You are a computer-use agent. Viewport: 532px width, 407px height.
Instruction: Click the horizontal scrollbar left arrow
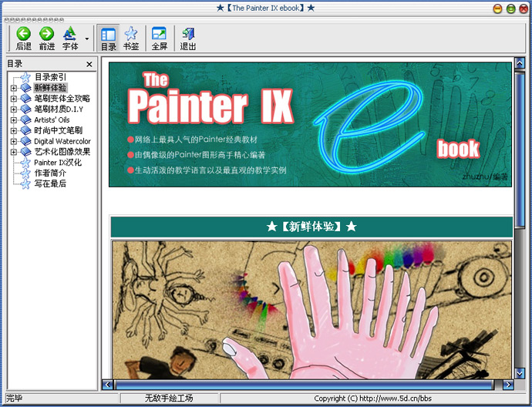pos(107,385)
